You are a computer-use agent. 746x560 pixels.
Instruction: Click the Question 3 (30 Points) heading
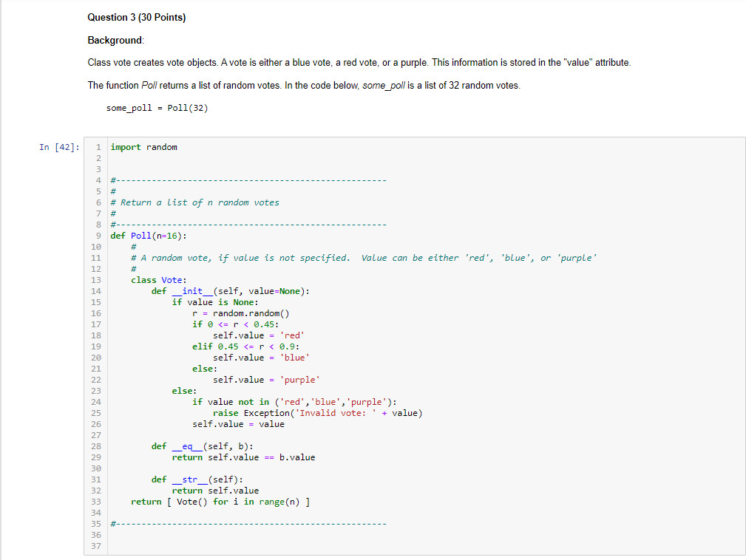(136, 17)
